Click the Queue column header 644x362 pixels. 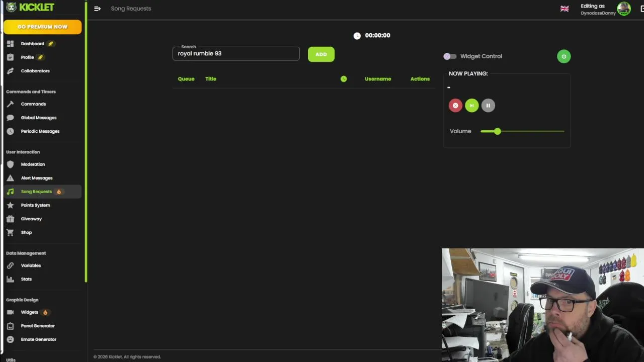186,79
